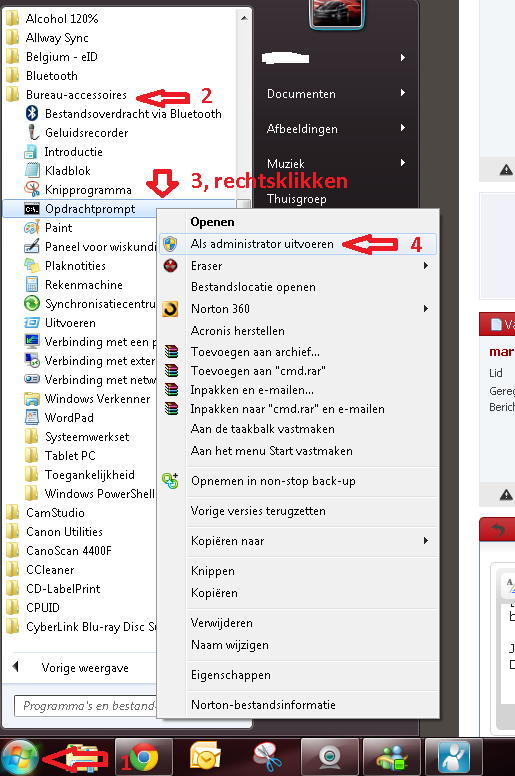515x776 pixels.
Task: Select Verwijderen in the context menu
Action: (222, 623)
